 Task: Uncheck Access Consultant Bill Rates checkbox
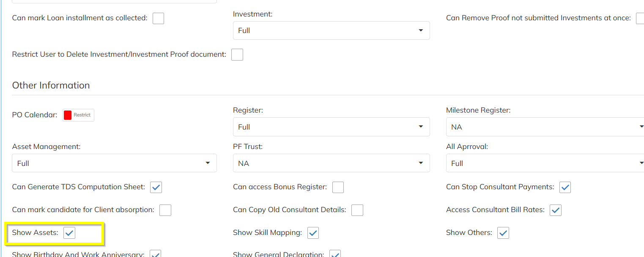point(556,210)
